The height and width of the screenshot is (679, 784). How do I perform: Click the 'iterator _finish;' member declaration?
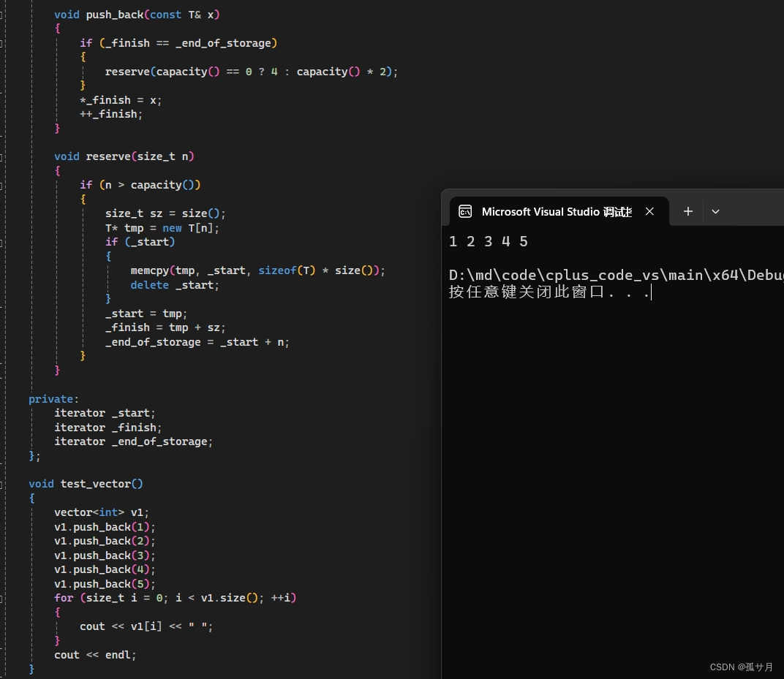coord(108,428)
